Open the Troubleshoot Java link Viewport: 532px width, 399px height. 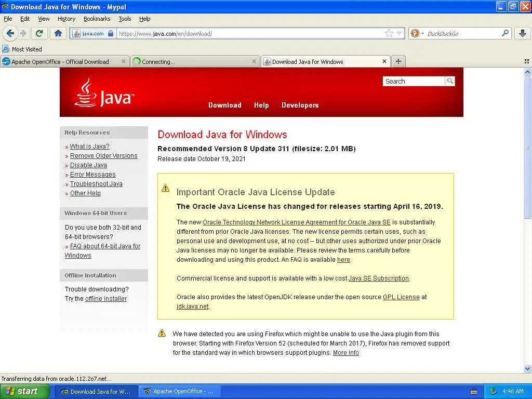point(96,184)
